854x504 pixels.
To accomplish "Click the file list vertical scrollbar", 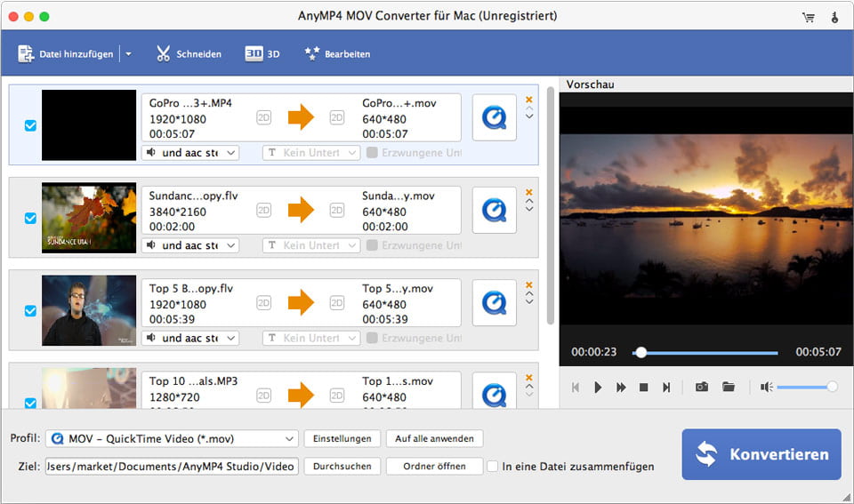I will [550, 205].
